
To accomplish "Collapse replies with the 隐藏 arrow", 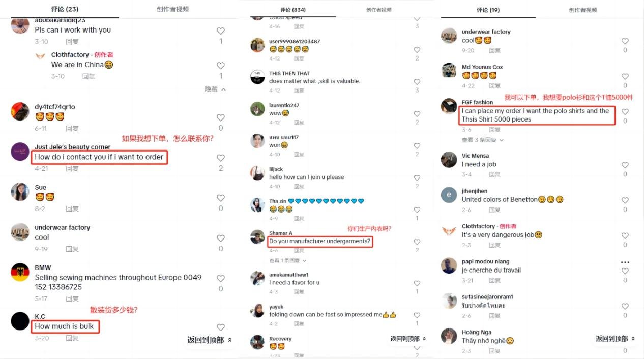I will tap(215, 89).
